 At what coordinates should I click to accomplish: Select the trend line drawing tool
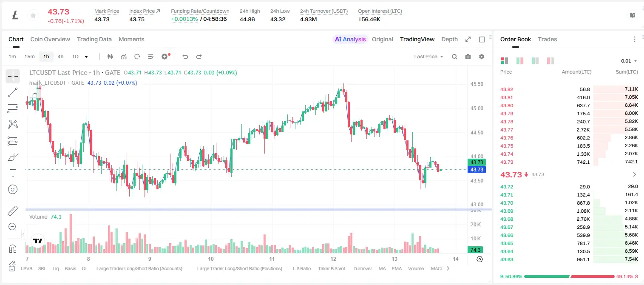pos(13,92)
